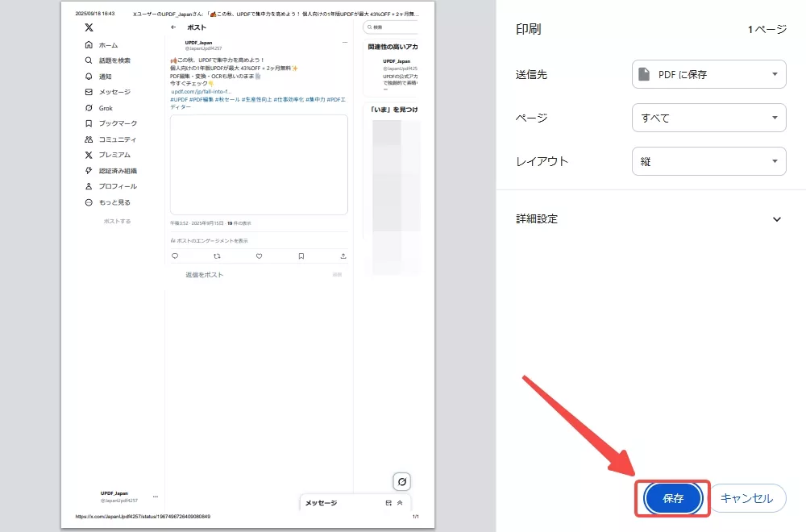Click the ブックマーク icon in the sidebar
Viewport: 806px width, 532px height.
coord(89,123)
